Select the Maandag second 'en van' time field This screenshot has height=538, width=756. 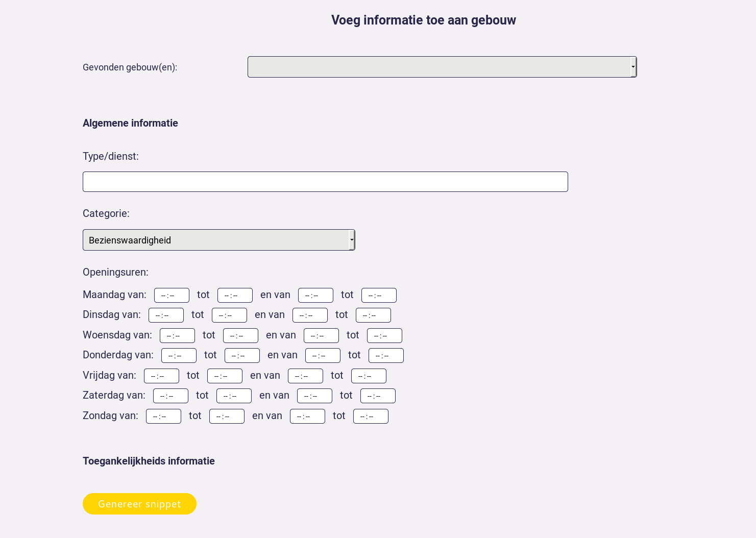click(x=315, y=295)
